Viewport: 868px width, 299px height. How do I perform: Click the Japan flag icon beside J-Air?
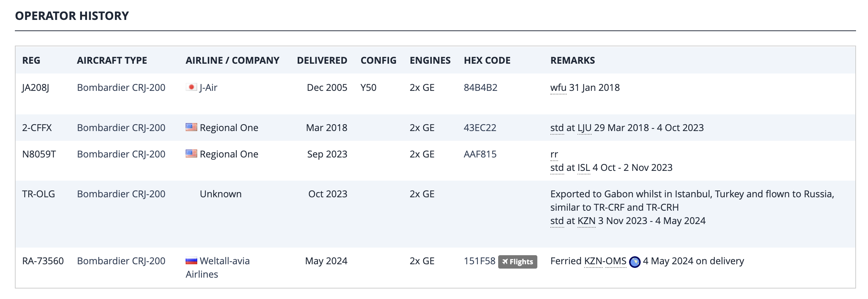(x=191, y=87)
